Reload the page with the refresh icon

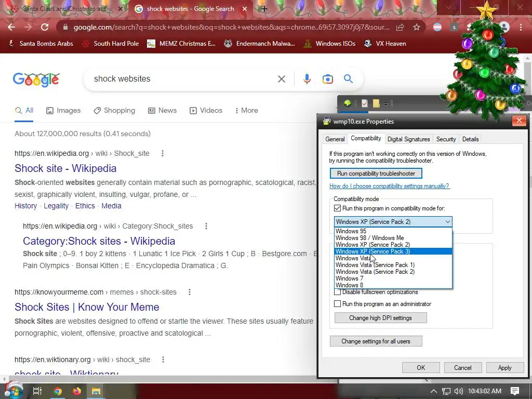point(45,27)
